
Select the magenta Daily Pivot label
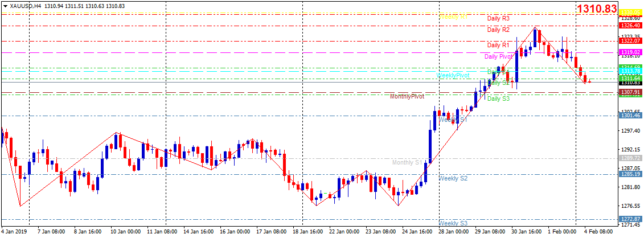coord(499,56)
